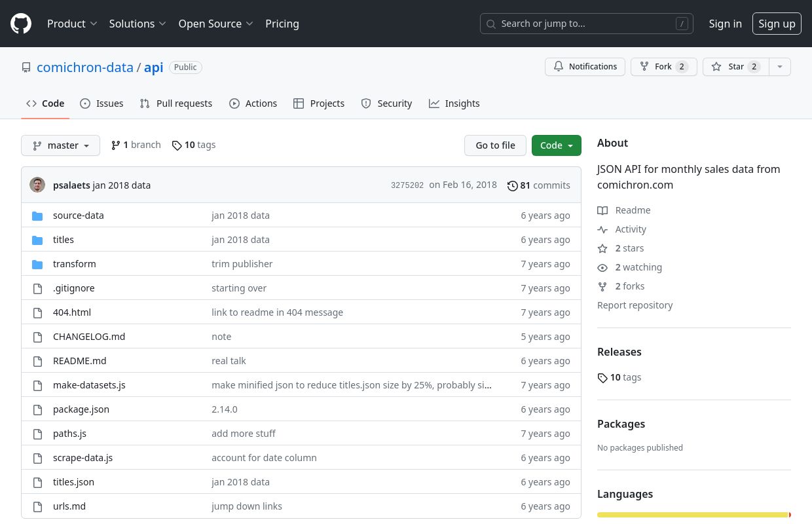The image size is (812, 524).
Task: Click the psalaets avatar image
Action: 37,185
